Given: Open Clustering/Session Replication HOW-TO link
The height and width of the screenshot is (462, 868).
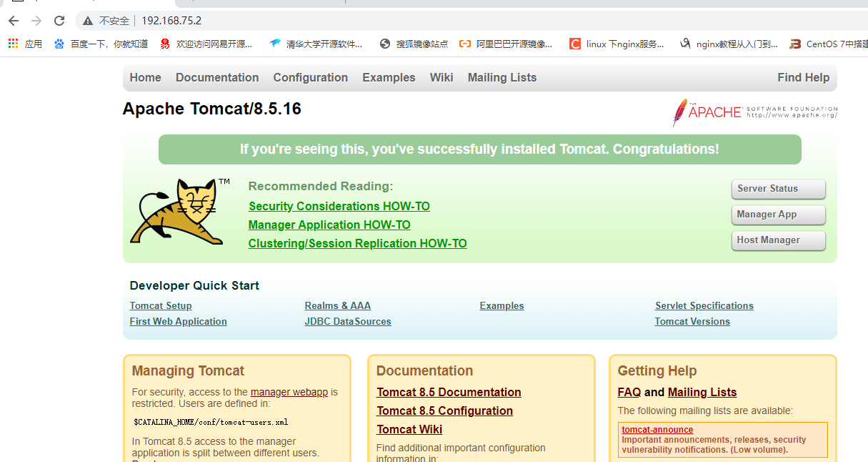Looking at the screenshot, I should click(358, 243).
